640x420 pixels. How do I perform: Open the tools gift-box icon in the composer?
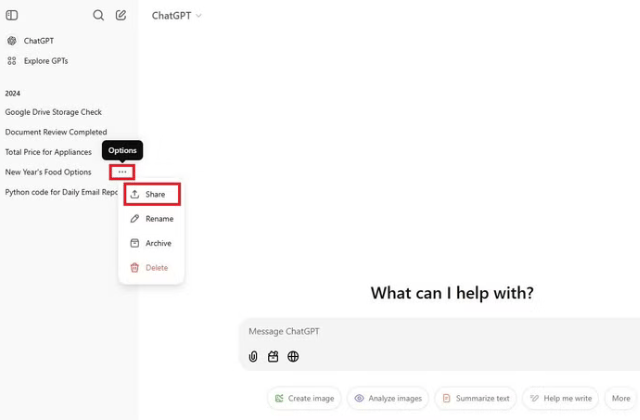tap(273, 356)
